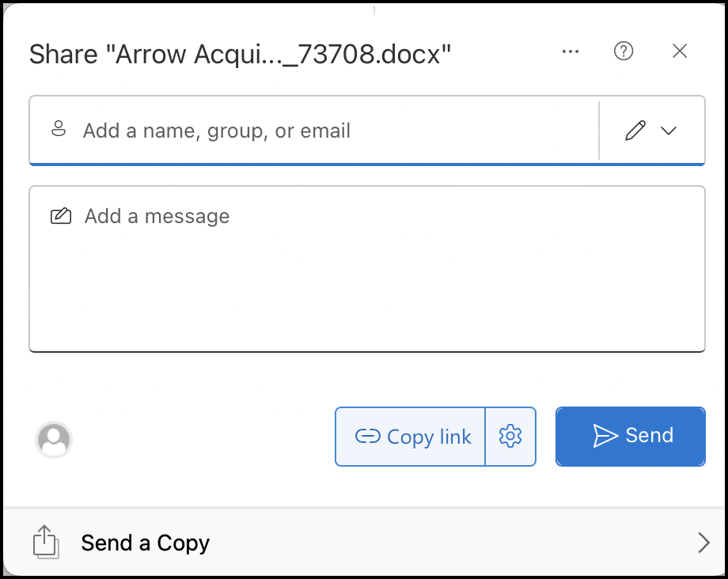
Task: Dismiss the Share dialog with the X
Action: tap(679, 51)
